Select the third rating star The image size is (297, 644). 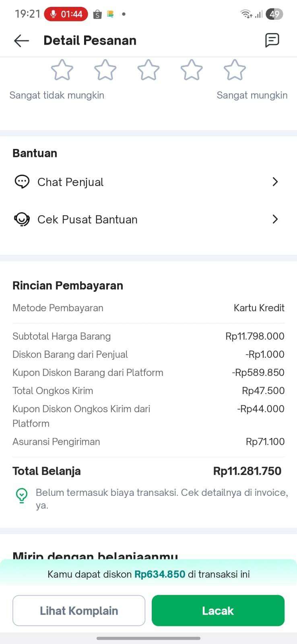(148, 70)
